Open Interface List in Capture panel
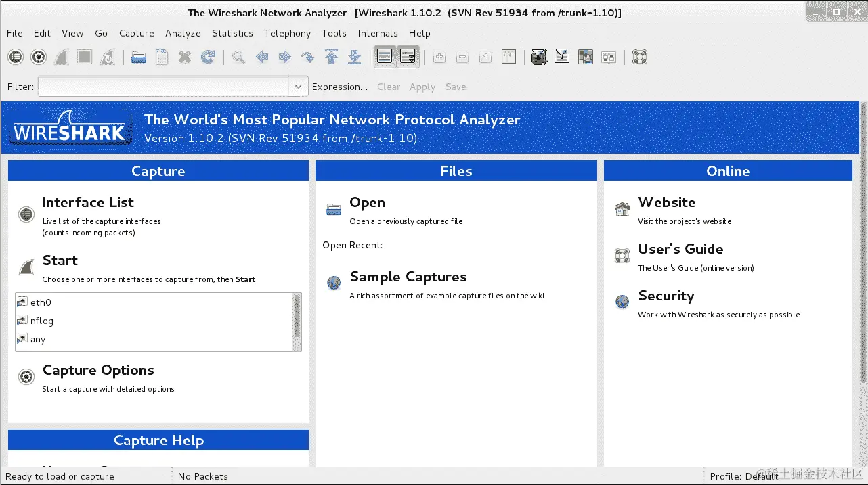This screenshot has height=485, width=868. 88,202
